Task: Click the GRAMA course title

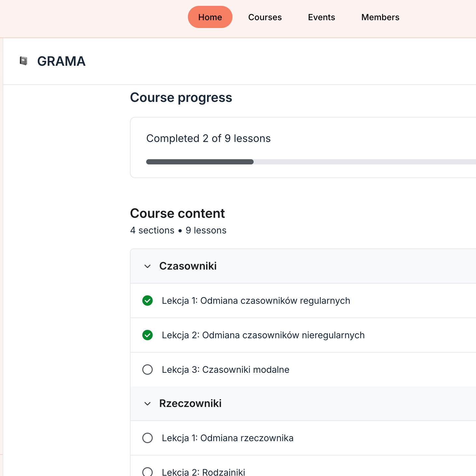Action: pos(61,61)
